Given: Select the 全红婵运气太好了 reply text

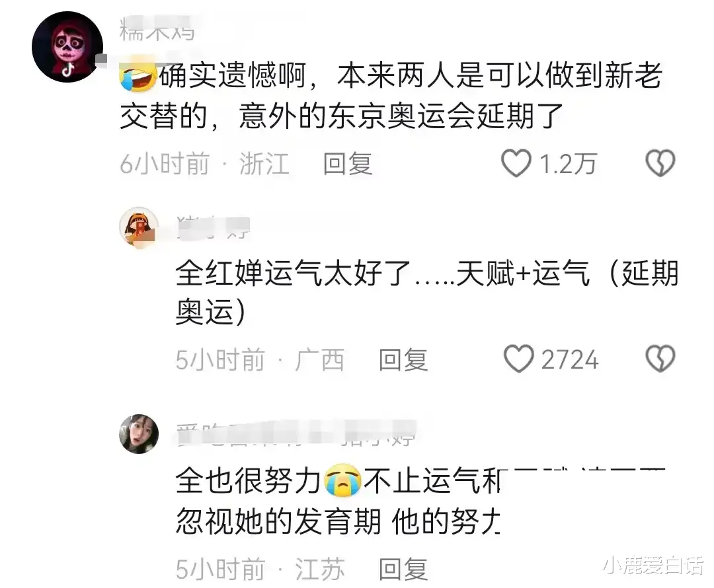Looking at the screenshot, I should point(427,293).
